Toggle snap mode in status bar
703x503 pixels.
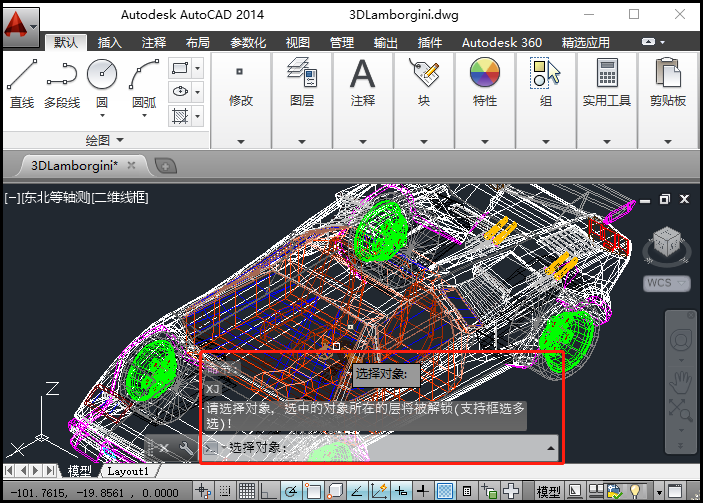(x=225, y=491)
